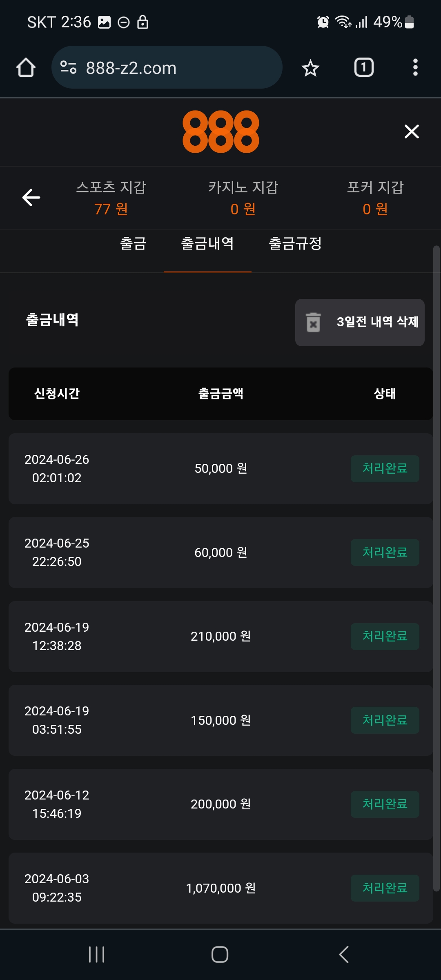Viewport: 441px width, 980px height.
Task: Close the panel with the X icon
Action: 412,131
